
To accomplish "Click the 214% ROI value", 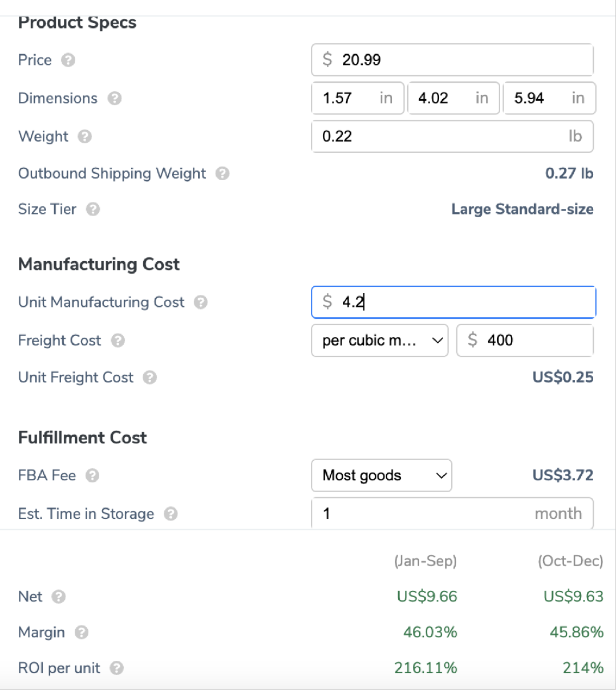I will point(583,668).
